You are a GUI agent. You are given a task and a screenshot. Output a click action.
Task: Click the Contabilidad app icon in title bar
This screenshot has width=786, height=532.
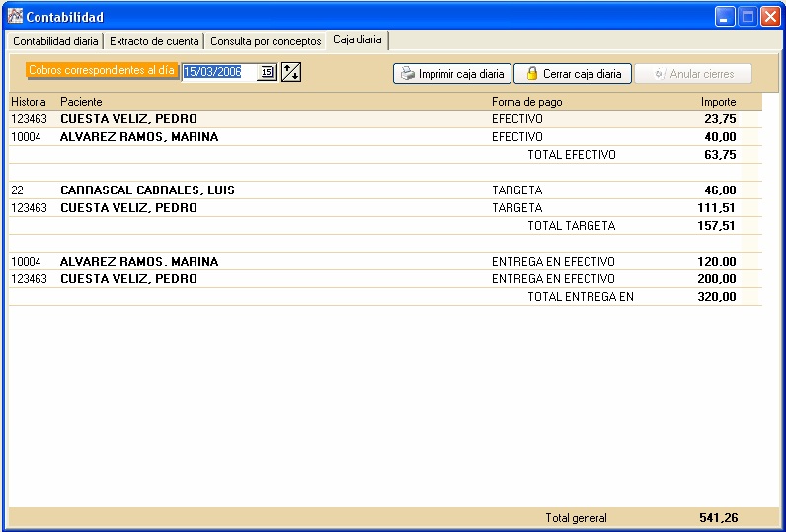pyautogui.click(x=15, y=16)
